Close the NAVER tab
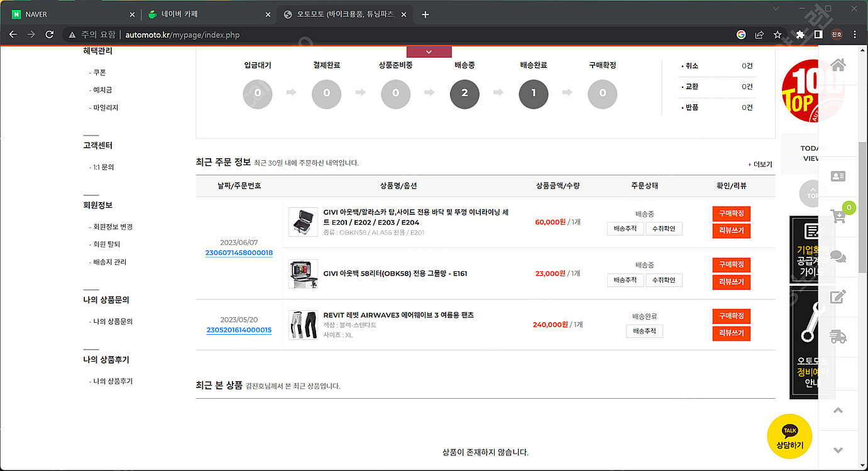868x471 pixels. tap(132, 14)
